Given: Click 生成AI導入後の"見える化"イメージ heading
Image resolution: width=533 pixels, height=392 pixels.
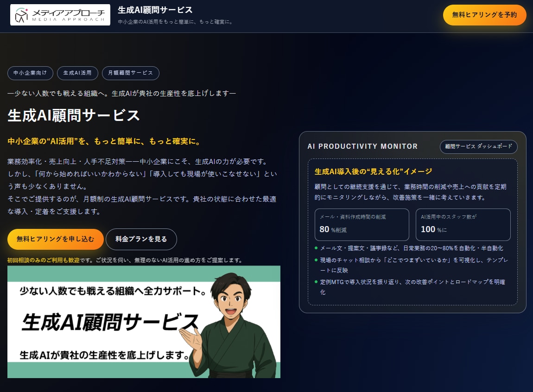Looking at the screenshot, I should pyautogui.click(x=373, y=171).
